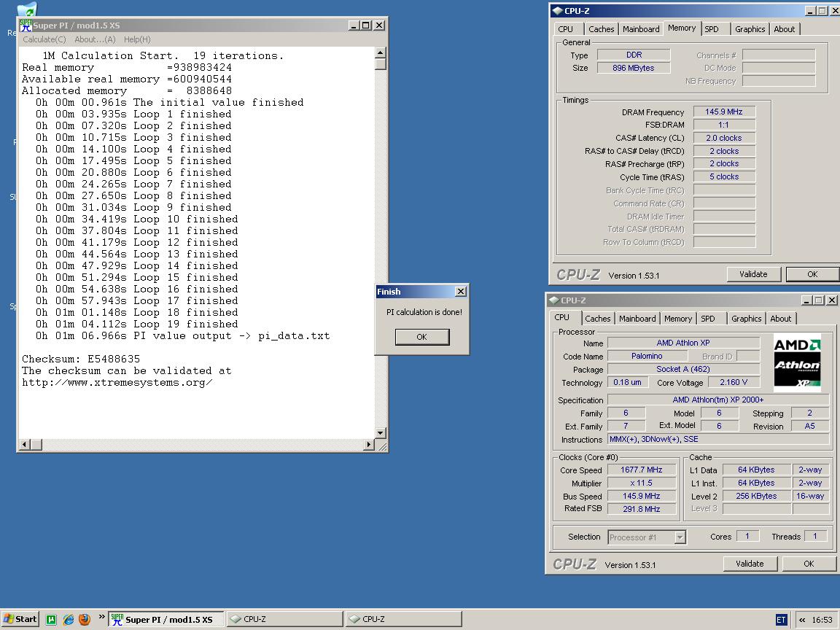
Task: Open Graphics tab in upper CPU-Z window
Action: (x=750, y=29)
